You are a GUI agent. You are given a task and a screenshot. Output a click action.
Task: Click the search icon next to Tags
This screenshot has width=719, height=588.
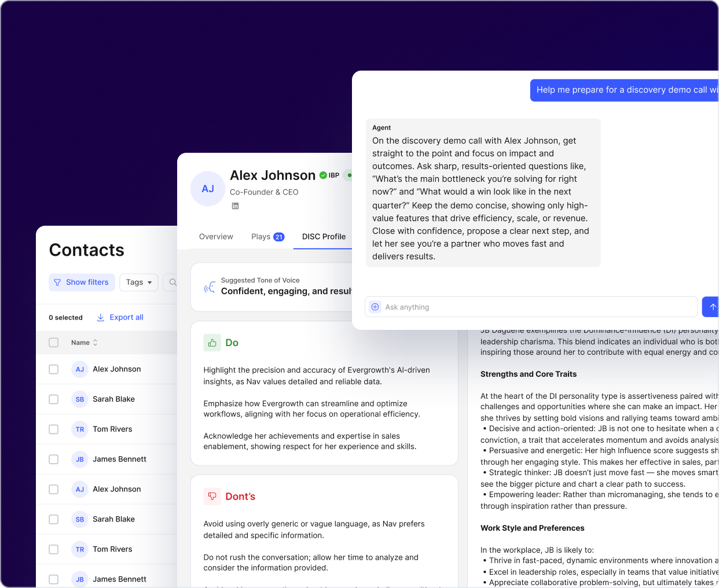coord(173,282)
